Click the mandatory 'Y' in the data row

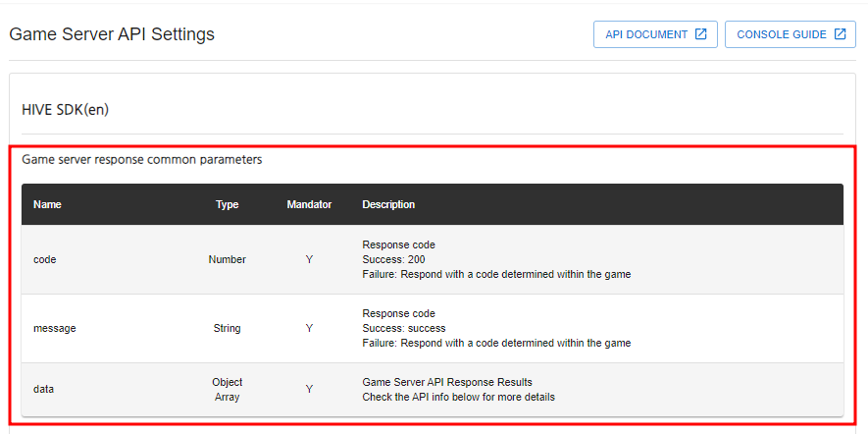pos(310,390)
